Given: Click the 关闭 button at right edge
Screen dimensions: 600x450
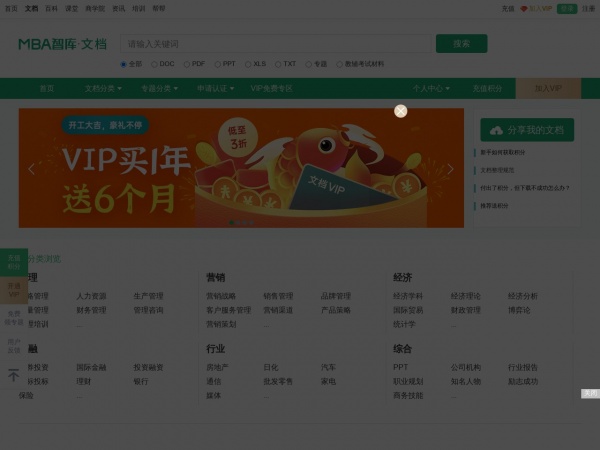Looking at the screenshot, I should [590, 393].
